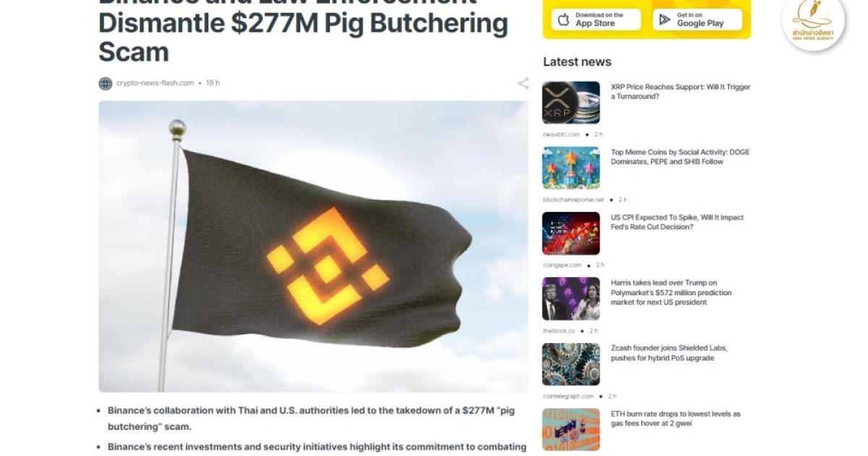The width and height of the screenshot is (868, 456).
Task: Open the Zcash gears thumbnail
Action: coord(571,364)
